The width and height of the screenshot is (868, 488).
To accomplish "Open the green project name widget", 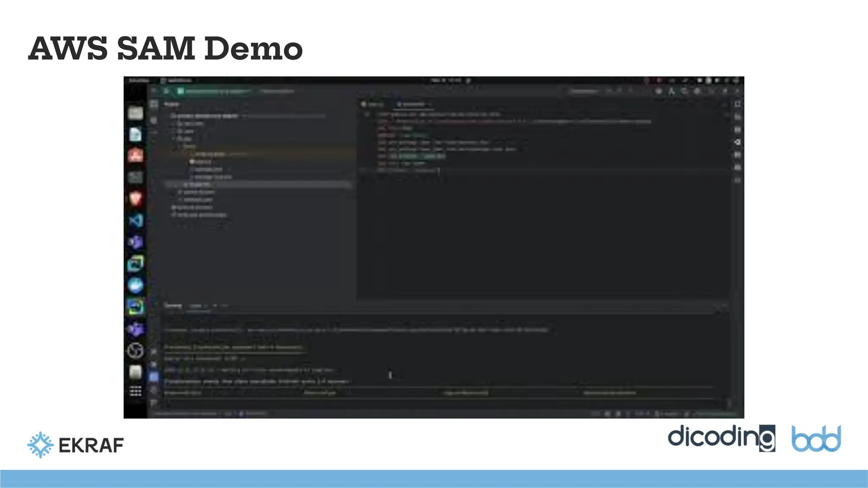I will point(215,91).
